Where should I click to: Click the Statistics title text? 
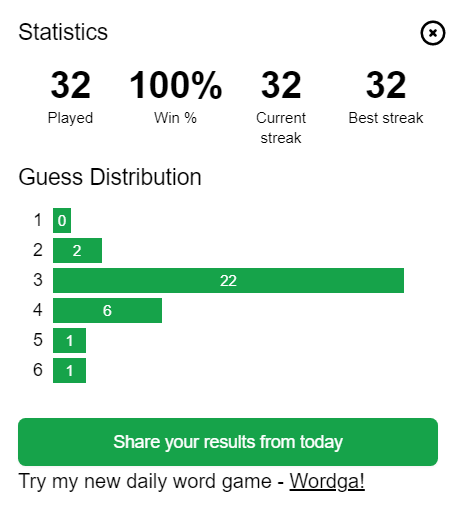coord(63,32)
